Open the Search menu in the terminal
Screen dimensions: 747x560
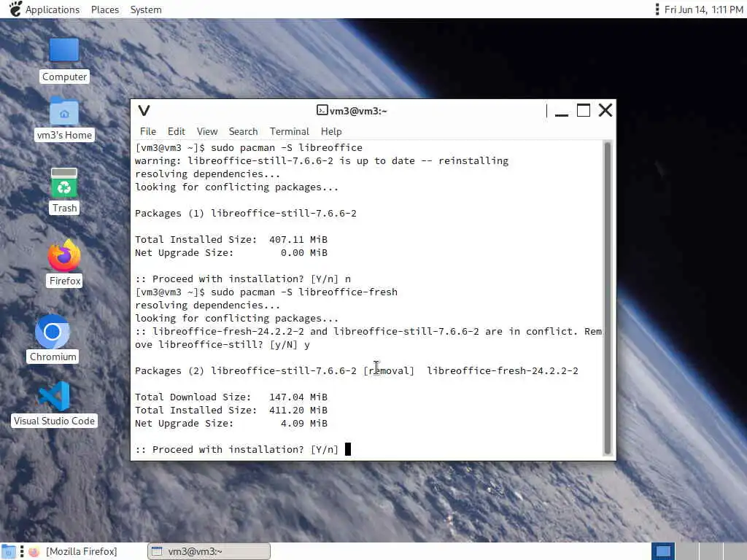pos(243,131)
